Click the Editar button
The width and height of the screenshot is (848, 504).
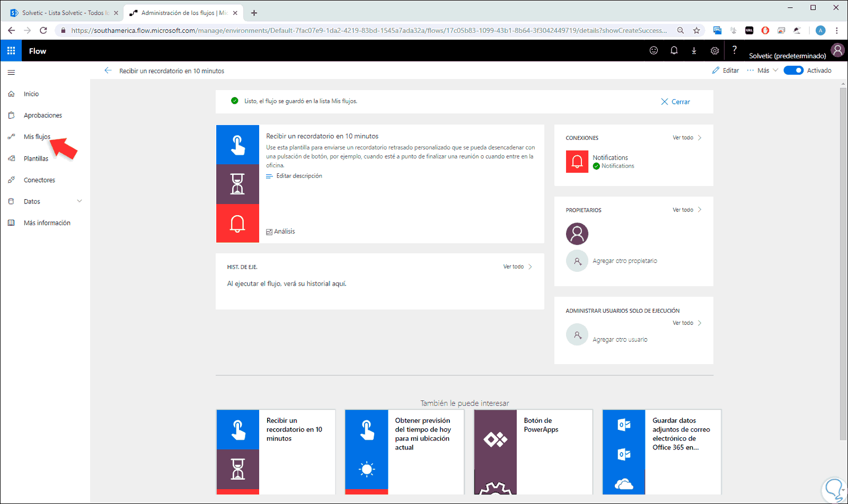point(725,70)
